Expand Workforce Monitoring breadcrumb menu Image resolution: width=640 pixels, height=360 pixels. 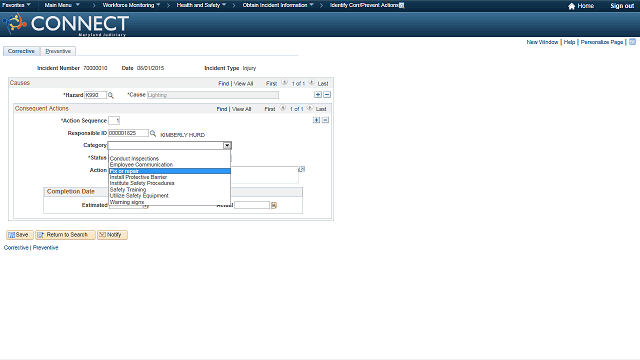131,5
